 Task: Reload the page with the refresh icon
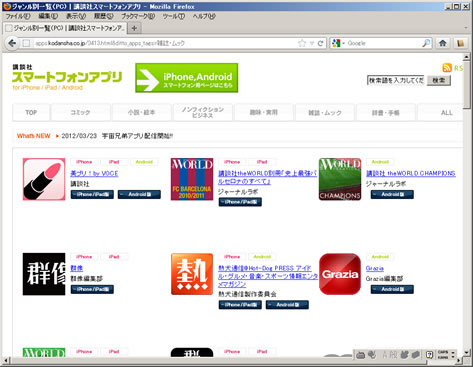(321, 43)
